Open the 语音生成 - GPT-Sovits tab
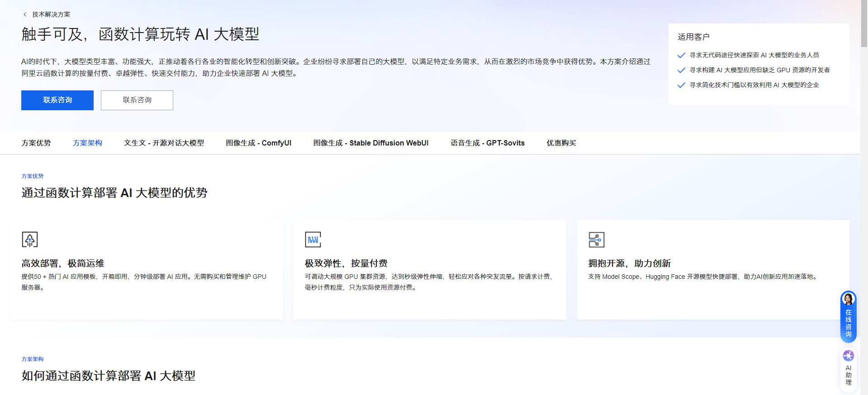 click(x=488, y=143)
